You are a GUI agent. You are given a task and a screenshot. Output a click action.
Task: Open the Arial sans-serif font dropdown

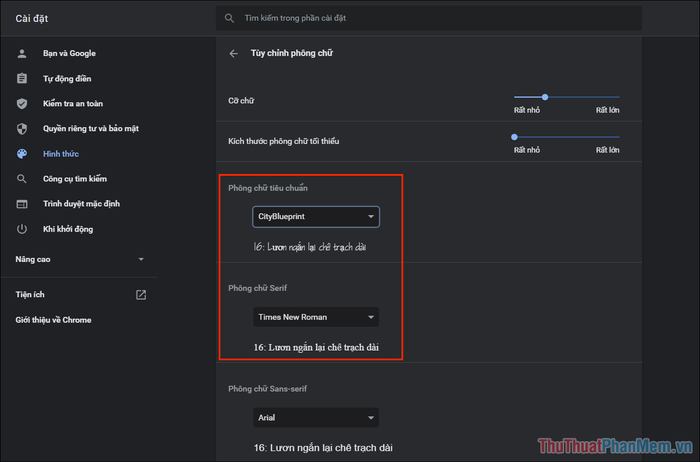(316, 418)
